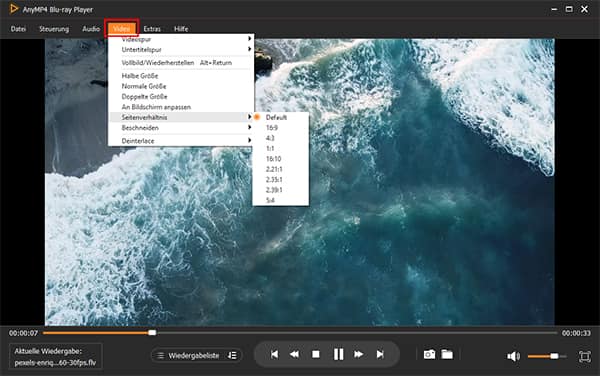Choose the 16:10 aspect ratio
The width and height of the screenshot is (600, 376).
click(281, 159)
